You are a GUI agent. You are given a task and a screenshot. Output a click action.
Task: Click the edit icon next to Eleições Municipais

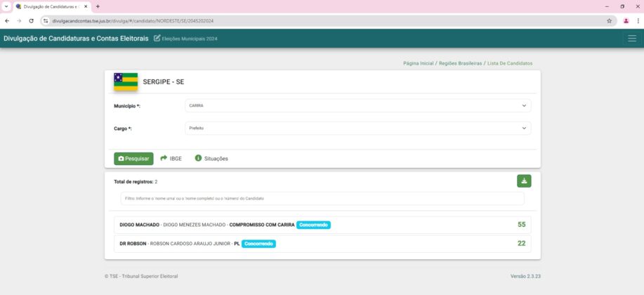(157, 38)
